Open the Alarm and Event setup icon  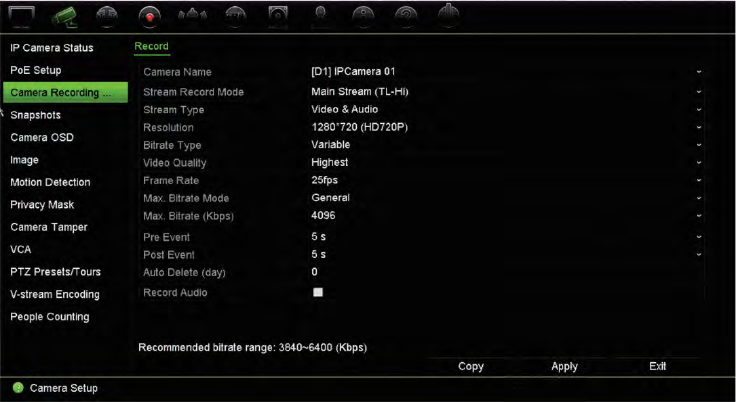(192, 17)
